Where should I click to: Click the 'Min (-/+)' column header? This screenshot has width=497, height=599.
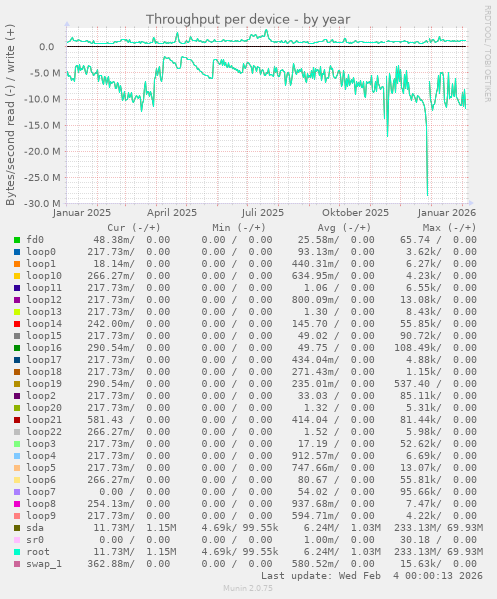[x=239, y=228]
